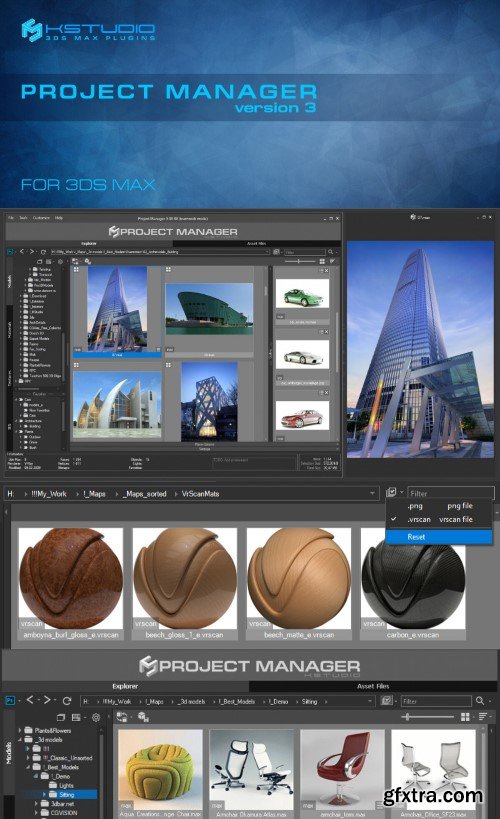Collapse the !_Demo folder
The height and width of the screenshot is (819, 500).
tap(36, 776)
